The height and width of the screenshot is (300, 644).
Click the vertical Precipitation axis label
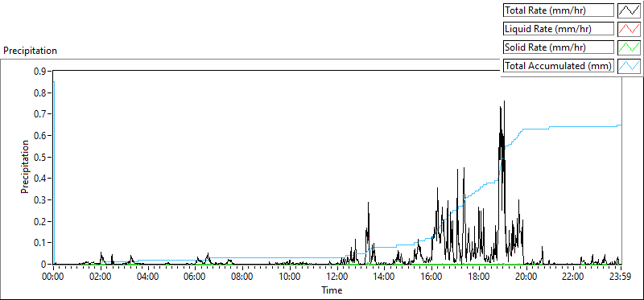[25, 166]
